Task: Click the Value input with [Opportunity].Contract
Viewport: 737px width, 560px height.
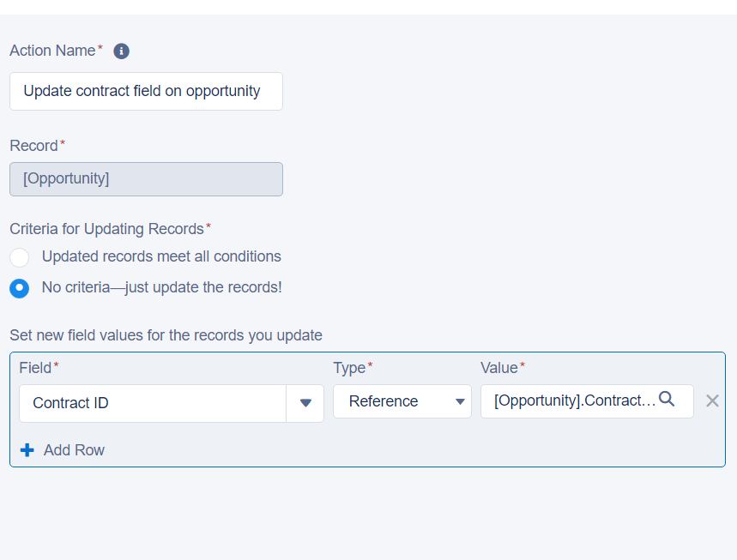Action: click(571, 400)
